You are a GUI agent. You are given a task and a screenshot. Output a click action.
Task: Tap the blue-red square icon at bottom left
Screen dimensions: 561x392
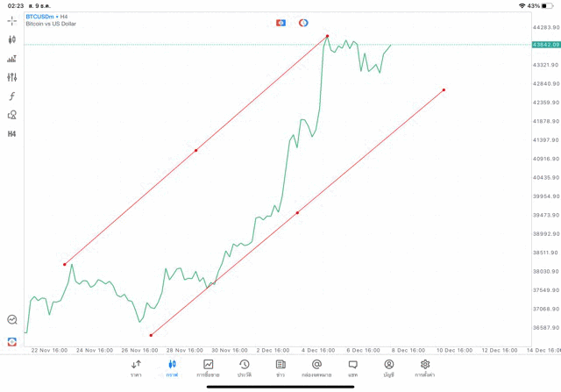[12, 340]
